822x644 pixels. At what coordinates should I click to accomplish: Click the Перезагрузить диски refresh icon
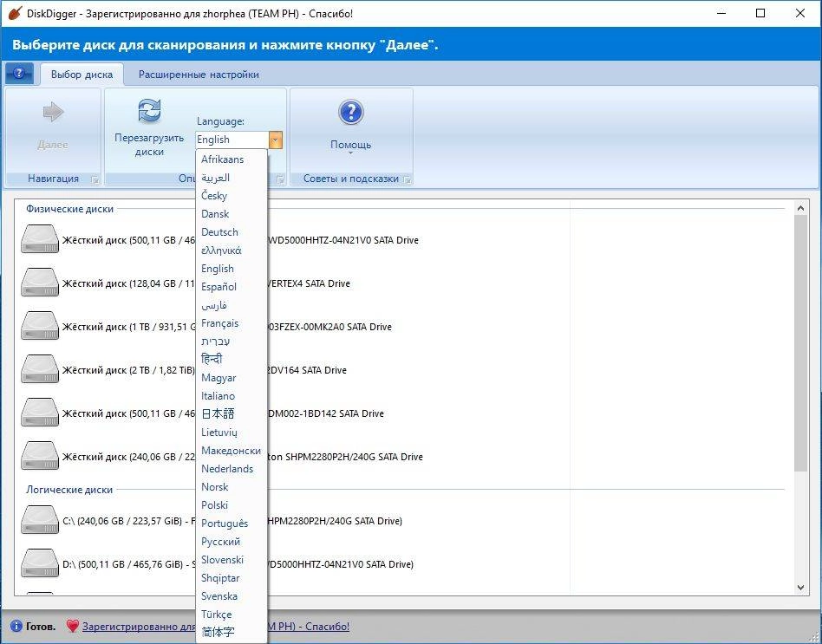click(x=149, y=111)
